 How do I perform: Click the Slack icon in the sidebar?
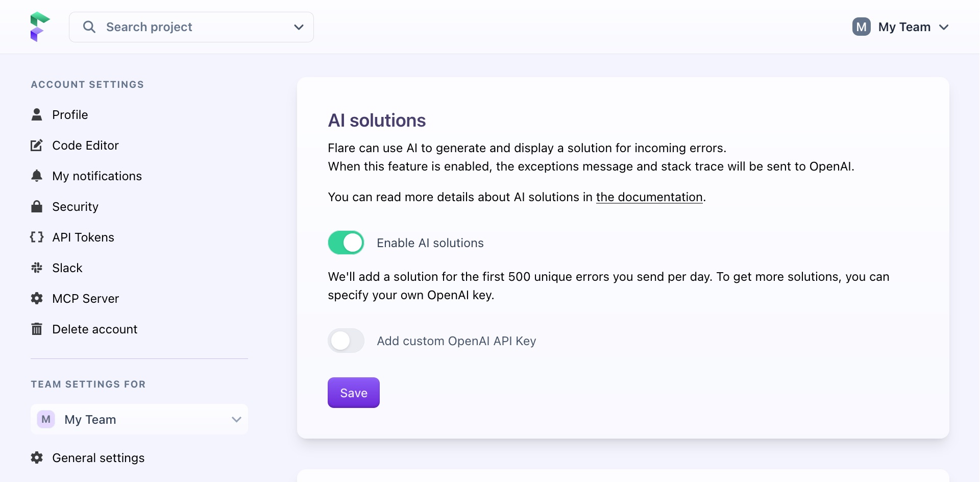[x=37, y=268]
